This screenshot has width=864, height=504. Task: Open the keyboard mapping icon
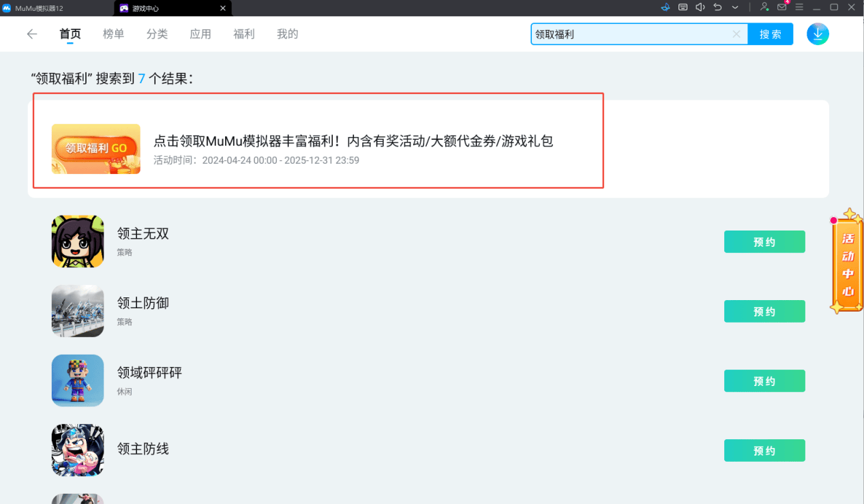point(683,7)
